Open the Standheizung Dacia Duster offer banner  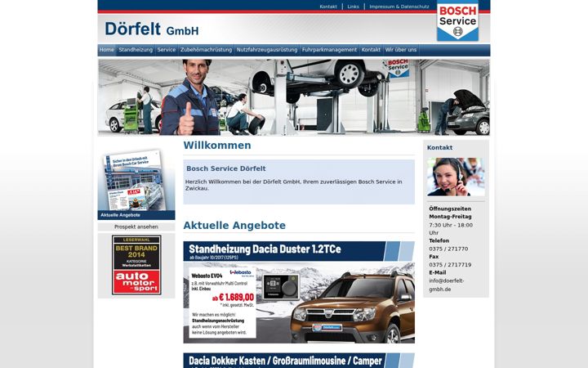click(299, 292)
